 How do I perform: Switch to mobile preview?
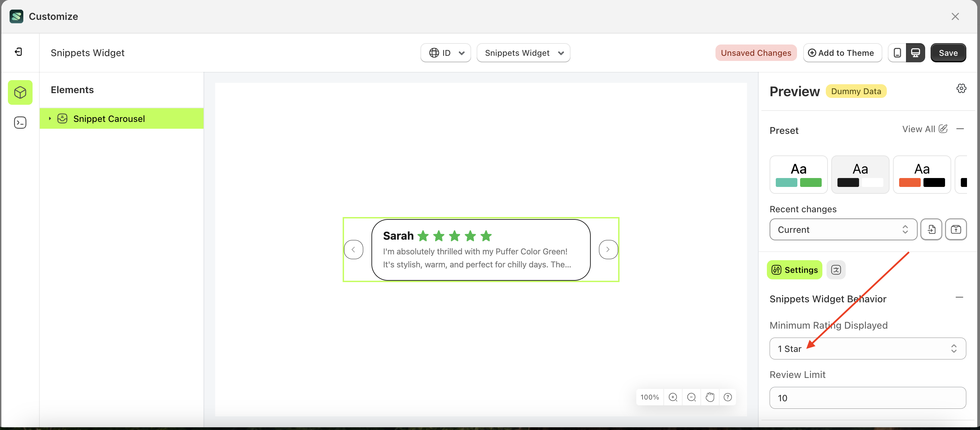click(897, 53)
